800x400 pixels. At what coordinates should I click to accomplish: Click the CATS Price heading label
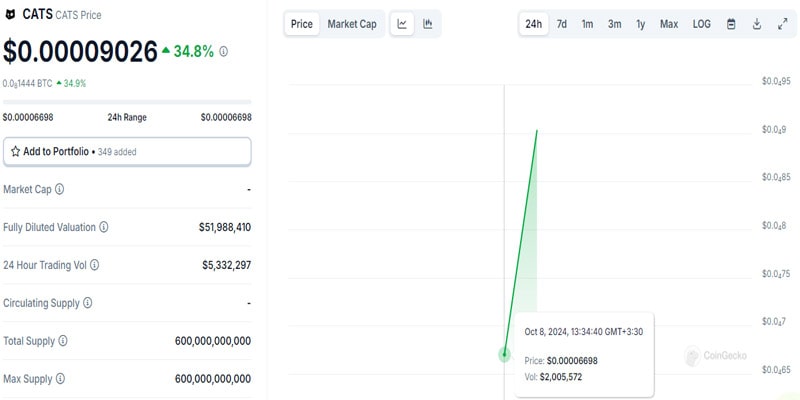click(x=78, y=15)
